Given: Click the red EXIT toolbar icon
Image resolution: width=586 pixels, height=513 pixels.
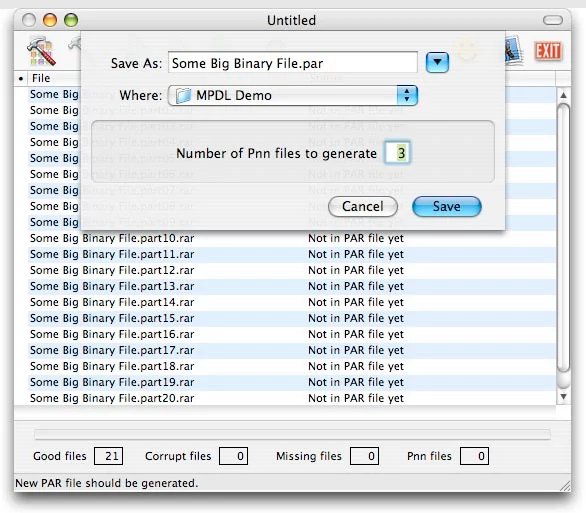Looking at the screenshot, I should tap(548, 51).
